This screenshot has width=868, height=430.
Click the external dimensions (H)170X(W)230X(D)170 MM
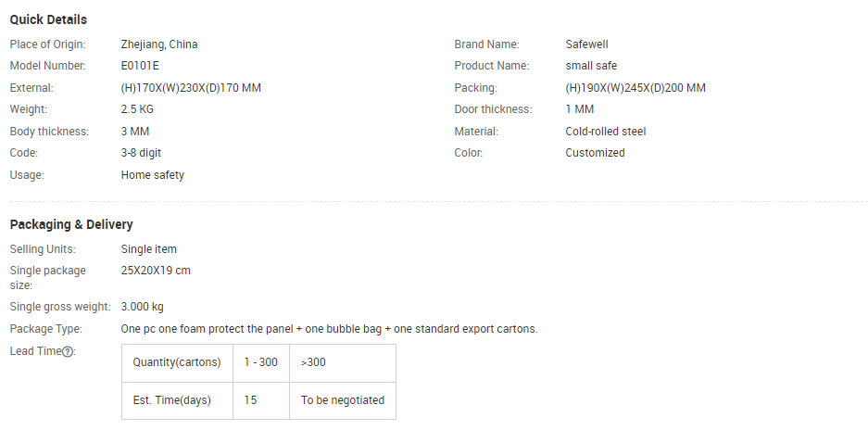(x=191, y=88)
